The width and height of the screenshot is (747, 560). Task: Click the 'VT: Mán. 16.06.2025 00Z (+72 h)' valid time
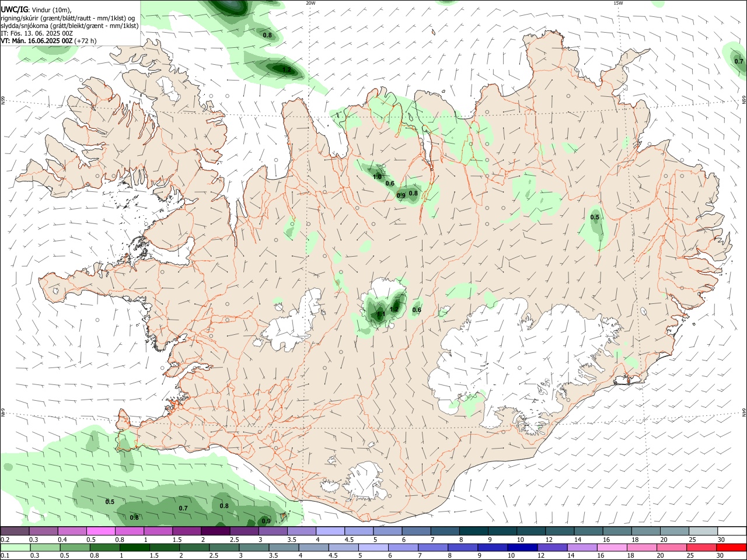pyautogui.click(x=49, y=41)
